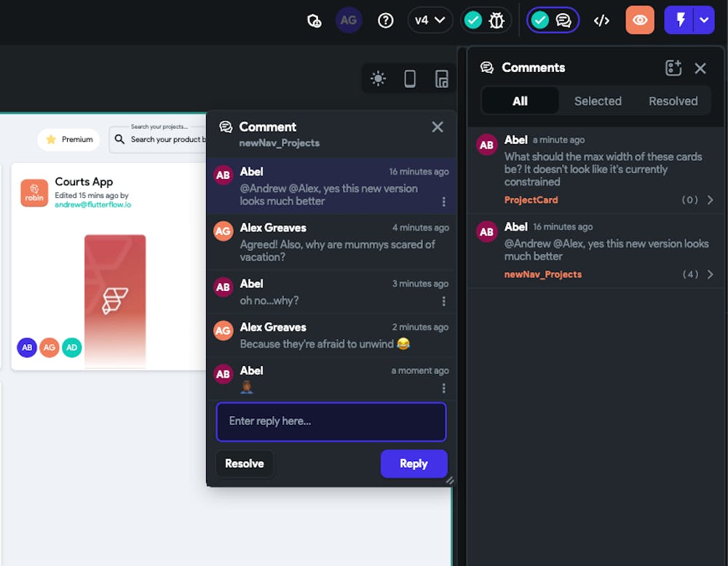Expand the ProjectCard comment thread
This screenshot has width=728, height=566.
point(711,199)
